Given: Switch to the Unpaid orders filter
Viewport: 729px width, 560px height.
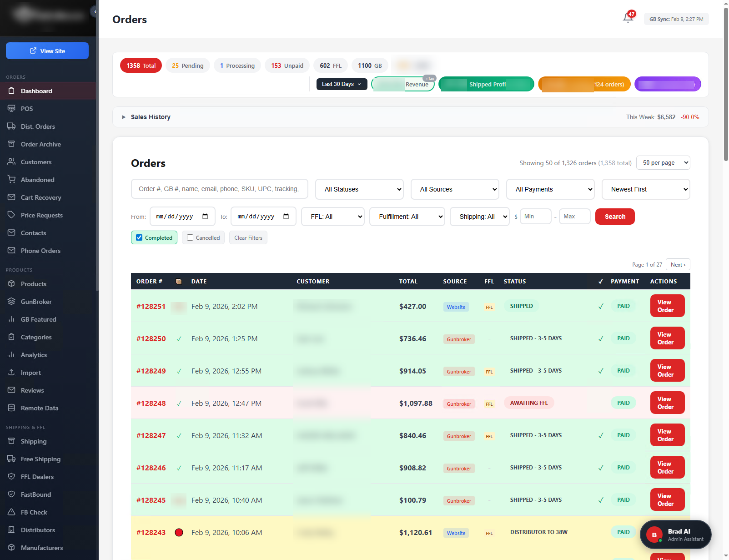Looking at the screenshot, I should (287, 65).
